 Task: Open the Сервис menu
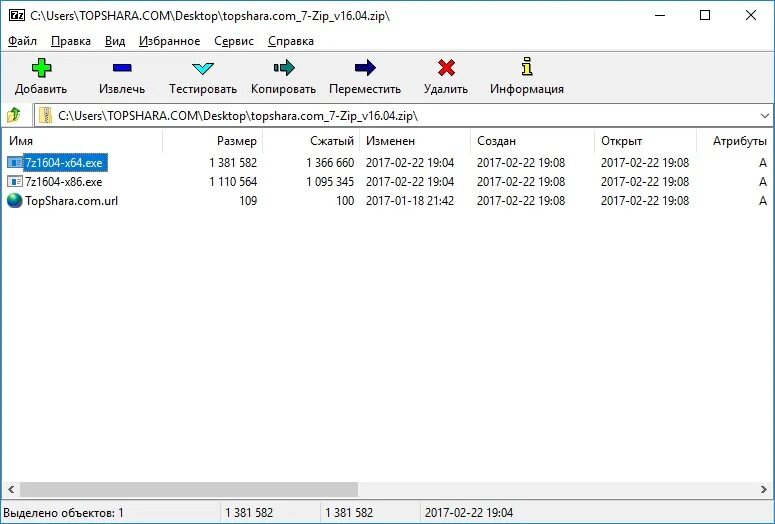pyautogui.click(x=234, y=41)
